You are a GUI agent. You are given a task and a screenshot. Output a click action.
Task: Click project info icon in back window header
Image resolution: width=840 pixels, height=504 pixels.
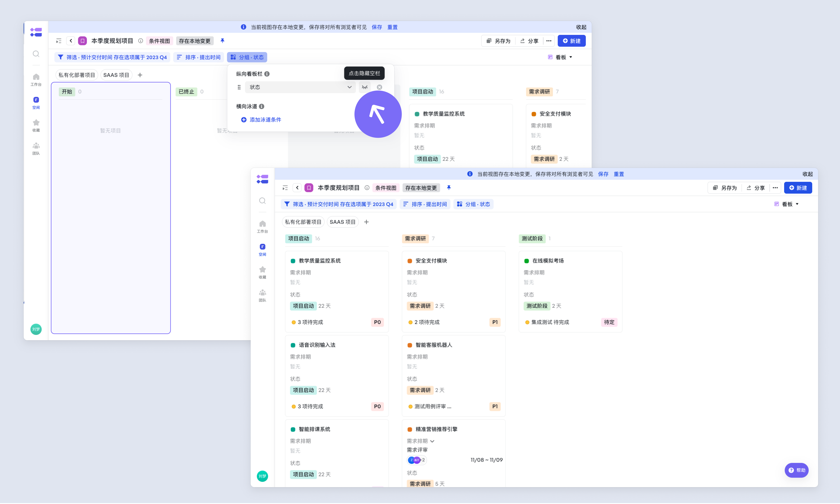point(141,41)
